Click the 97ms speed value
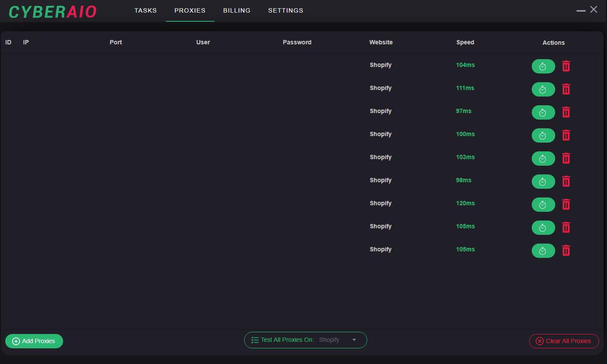 click(x=463, y=111)
